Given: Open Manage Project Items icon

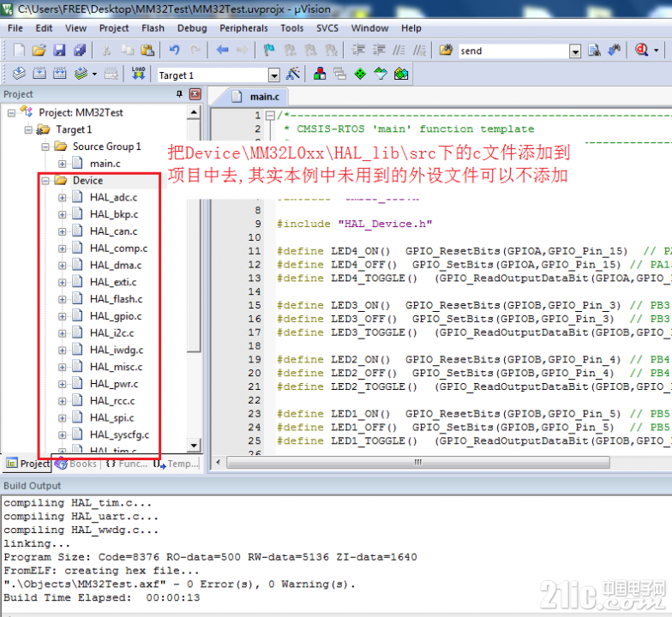Looking at the screenshot, I should coord(319,74).
